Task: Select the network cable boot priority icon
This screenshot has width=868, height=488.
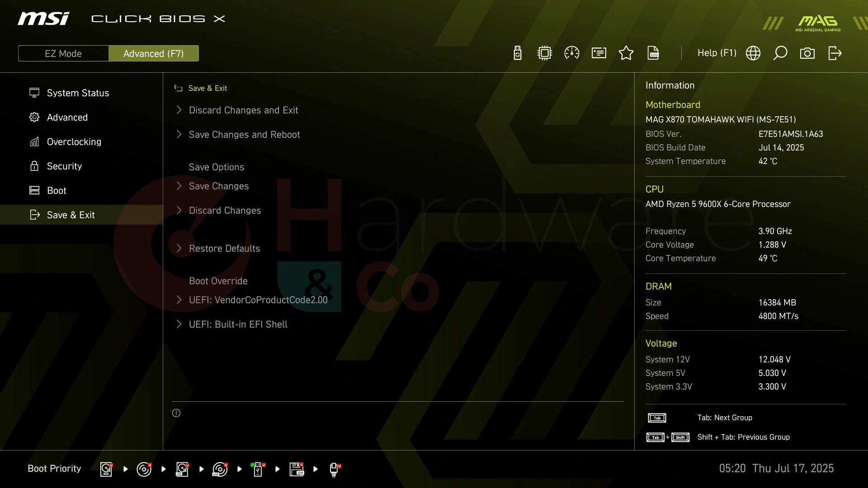Action: point(335,470)
